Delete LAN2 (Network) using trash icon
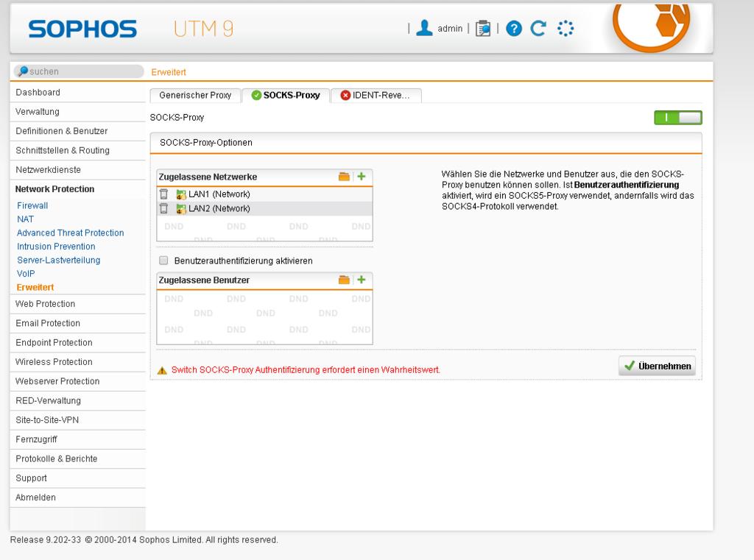754x560 pixels. point(164,208)
